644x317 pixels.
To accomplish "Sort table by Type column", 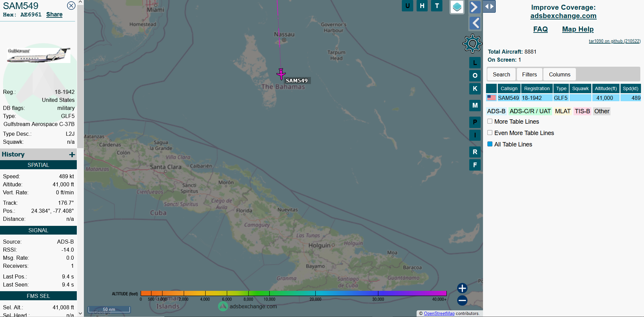I will pos(561,88).
